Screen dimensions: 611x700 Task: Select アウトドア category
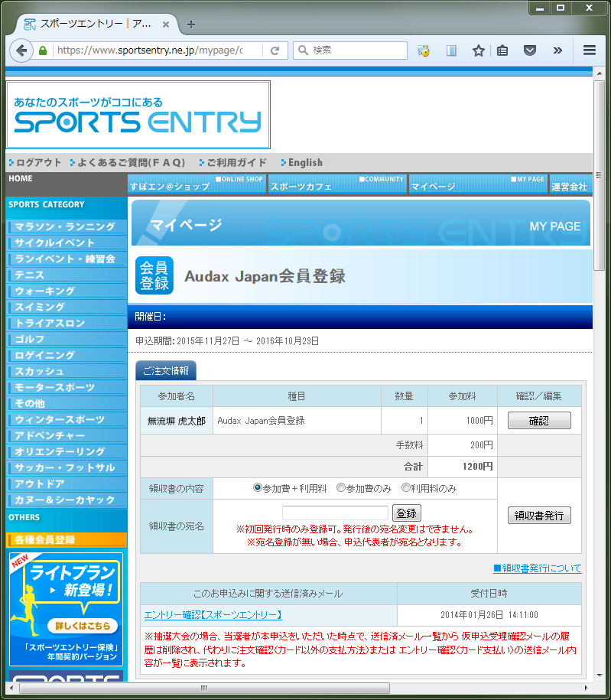click(x=67, y=484)
